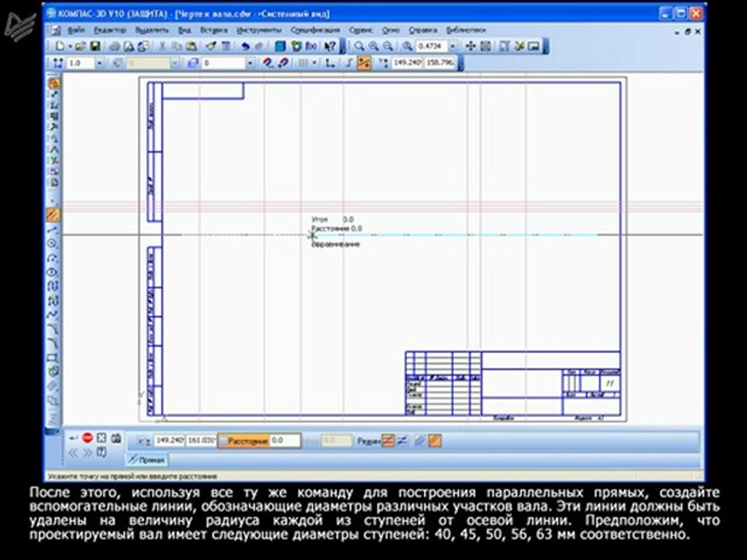Select the Rectangle tool in the left toolbar

click(54, 357)
